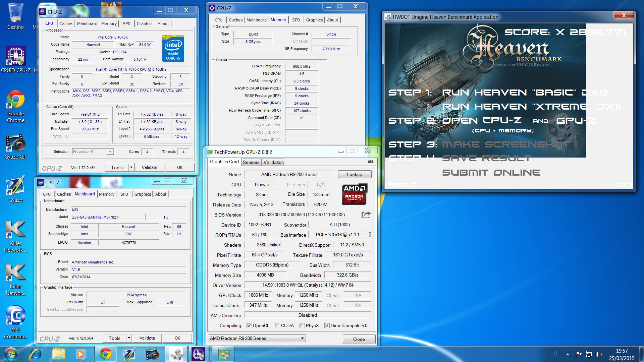Expand Tools dropdown arrow in bottom CPU-Z
644x362 pixels.
(x=129, y=338)
